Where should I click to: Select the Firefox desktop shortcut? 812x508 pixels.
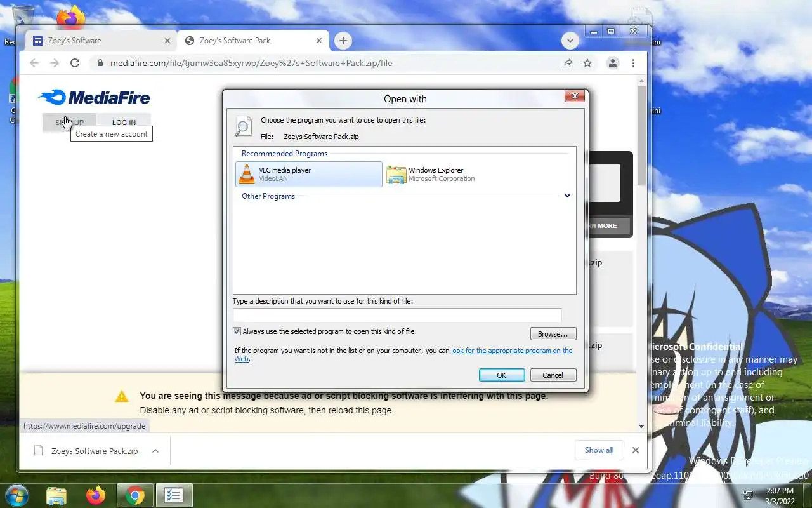pos(70,18)
